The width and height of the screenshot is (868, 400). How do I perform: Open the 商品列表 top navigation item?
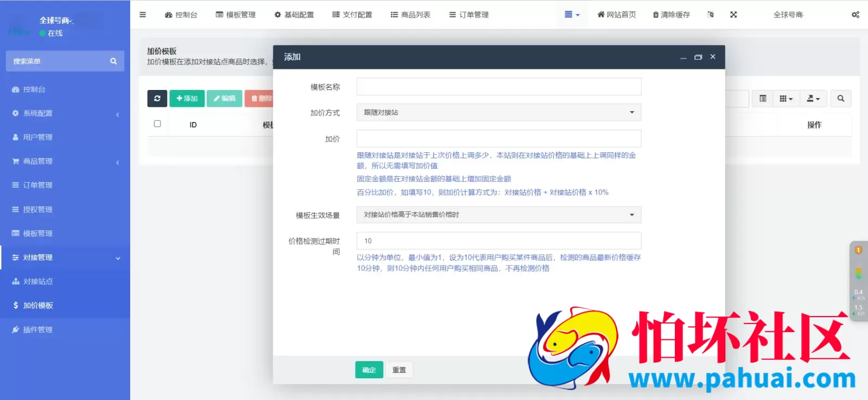tap(411, 15)
